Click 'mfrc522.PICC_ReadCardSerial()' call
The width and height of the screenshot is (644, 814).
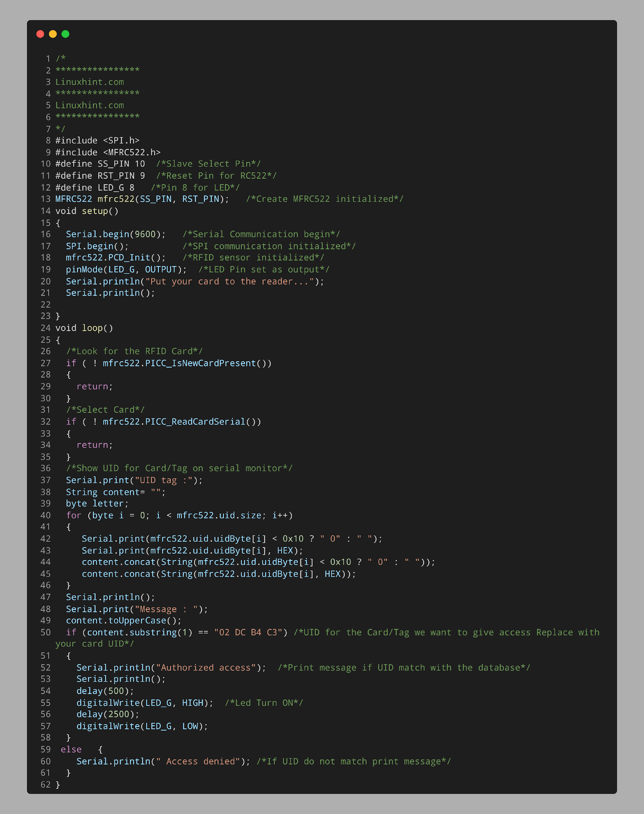click(179, 422)
